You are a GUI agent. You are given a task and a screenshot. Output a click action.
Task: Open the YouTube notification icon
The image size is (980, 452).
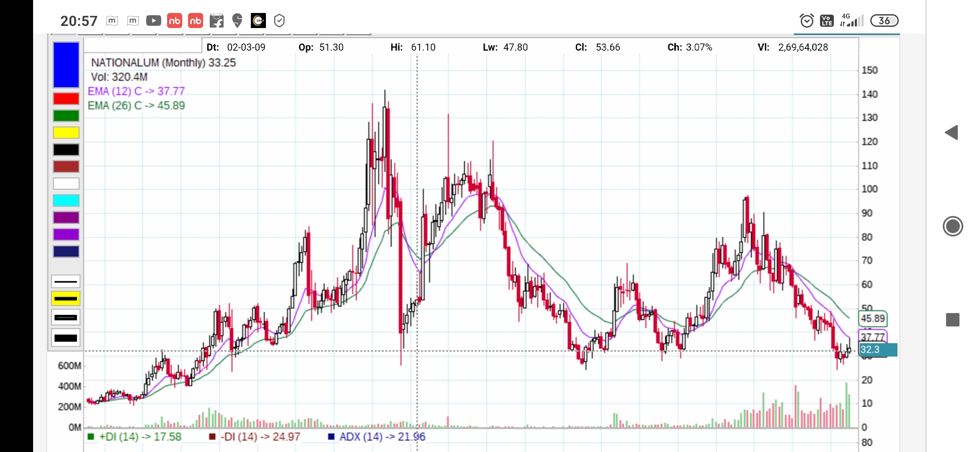point(153,21)
